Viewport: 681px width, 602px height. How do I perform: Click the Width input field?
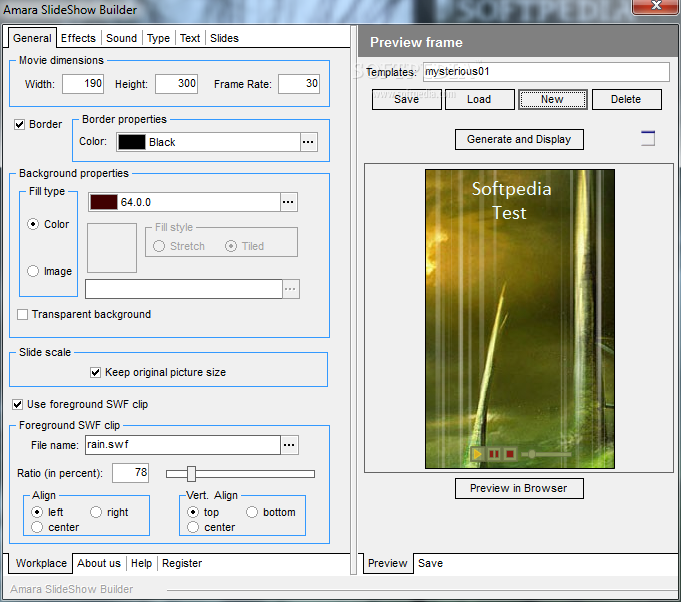point(83,84)
